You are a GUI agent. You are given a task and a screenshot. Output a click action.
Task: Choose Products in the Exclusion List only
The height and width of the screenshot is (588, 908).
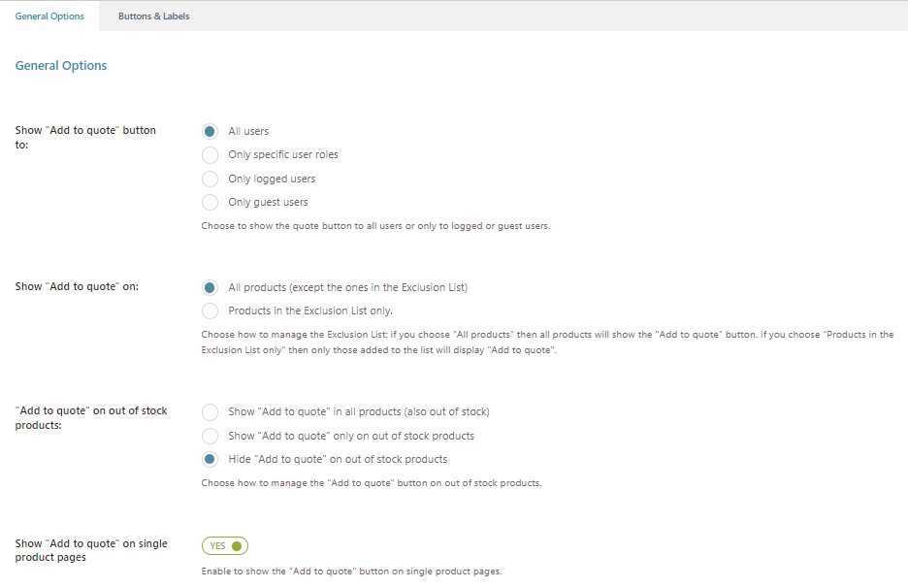pos(210,311)
